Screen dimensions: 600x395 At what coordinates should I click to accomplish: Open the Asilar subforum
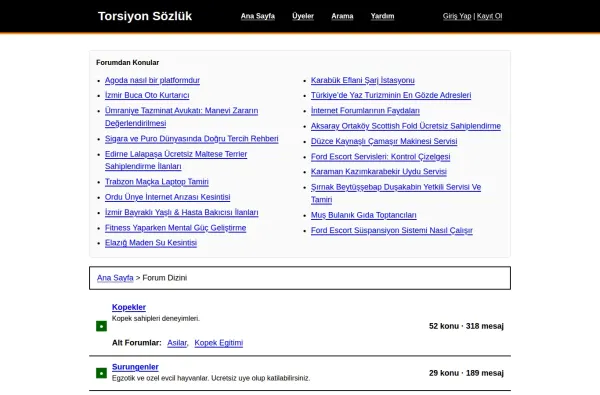177,343
